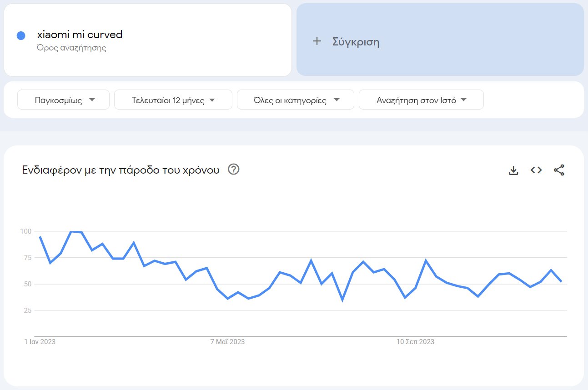Click the plus icon beside Σύγκριση
This screenshot has width=588, height=390.
tap(317, 42)
